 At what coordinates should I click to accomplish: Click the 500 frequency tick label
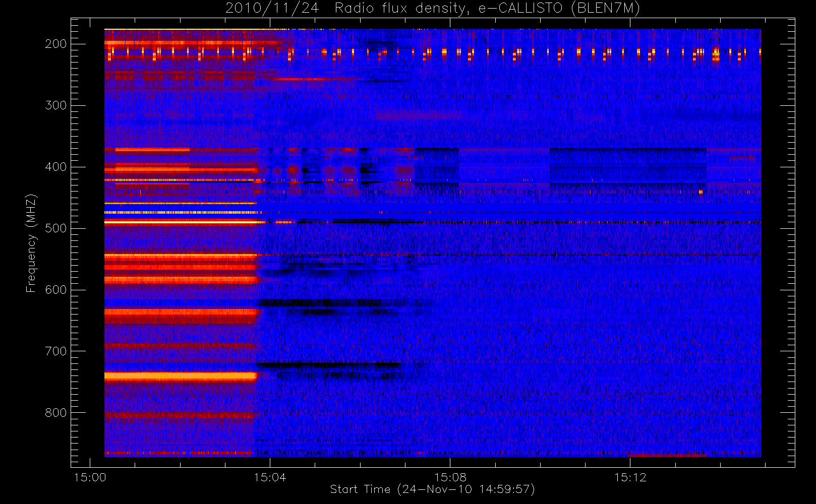click(55, 228)
